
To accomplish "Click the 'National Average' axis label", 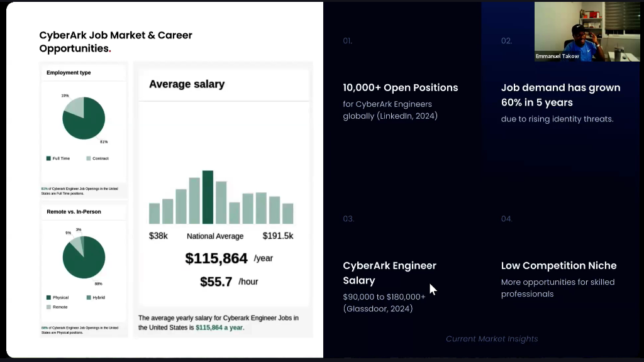I will [215, 236].
